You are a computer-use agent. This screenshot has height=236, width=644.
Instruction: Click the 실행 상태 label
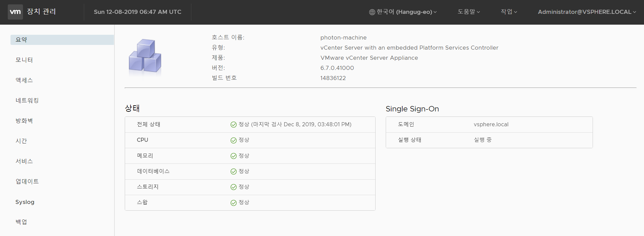point(409,140)
